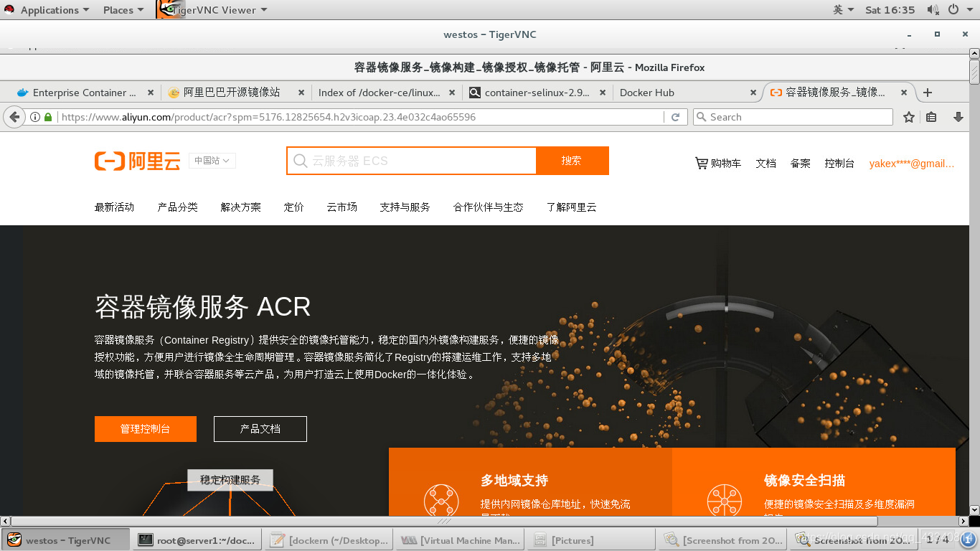The image size is (980, 551).
Task: Click the Sat 16:35 clock
Action: [x=890, y=9]
